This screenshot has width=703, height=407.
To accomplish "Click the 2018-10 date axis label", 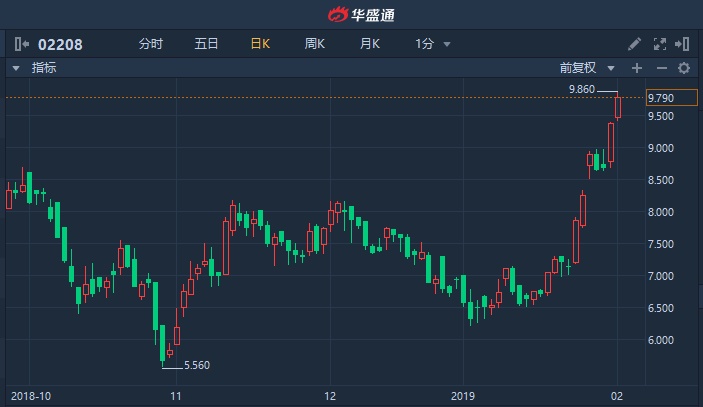I will coord(31,396).
